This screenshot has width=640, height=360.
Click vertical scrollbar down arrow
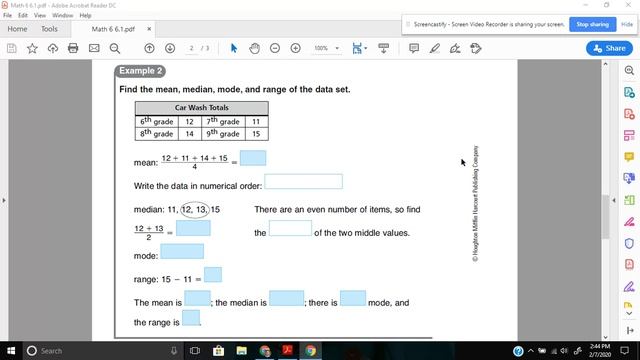pyautogui.click(x=605, y=337)
